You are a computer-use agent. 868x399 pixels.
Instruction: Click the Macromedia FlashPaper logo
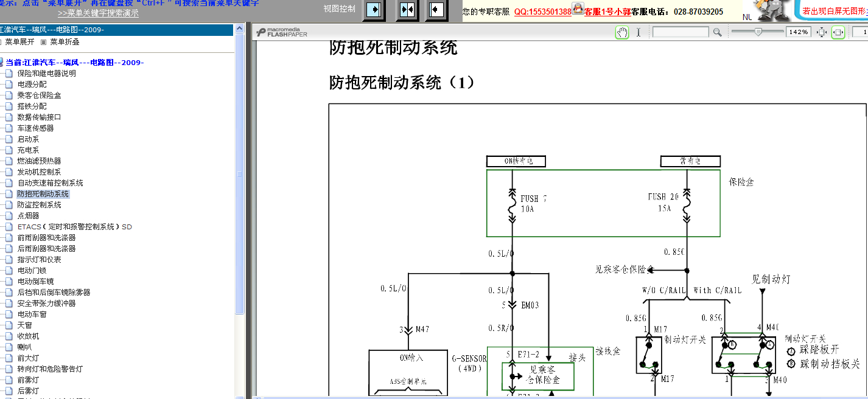point(281,32)
